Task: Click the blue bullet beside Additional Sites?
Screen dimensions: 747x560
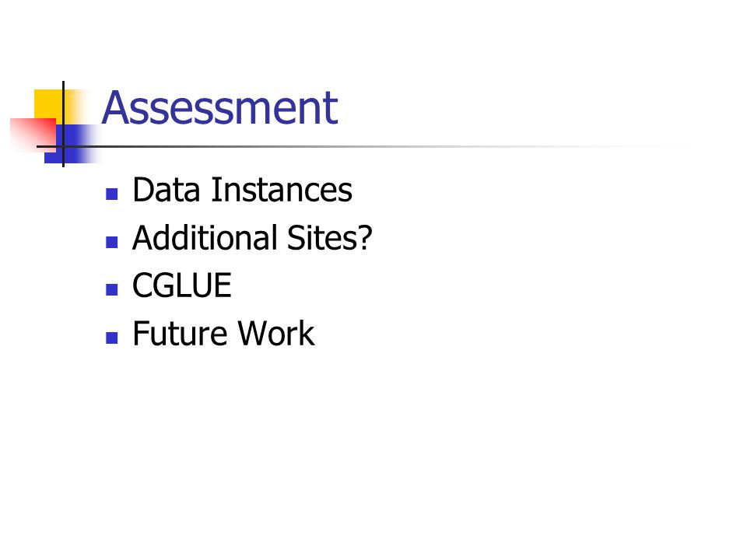Action: (x=111, y=242)
